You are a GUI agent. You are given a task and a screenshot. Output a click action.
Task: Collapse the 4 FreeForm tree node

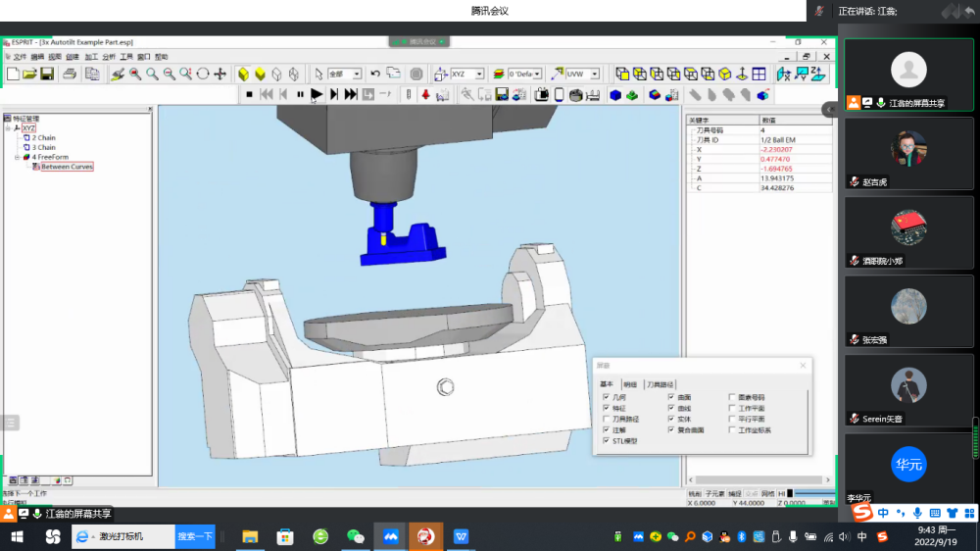click(17, 157)
